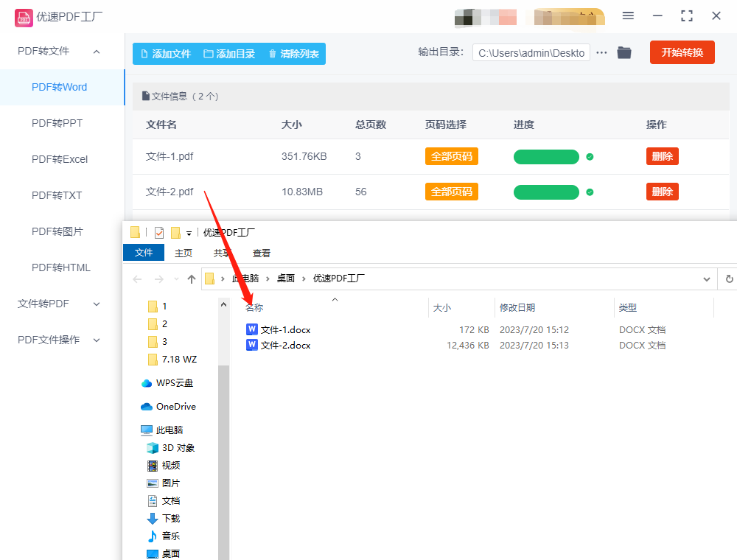Delete 文件-1.pdf with its 删除 button

click(663, 156)
